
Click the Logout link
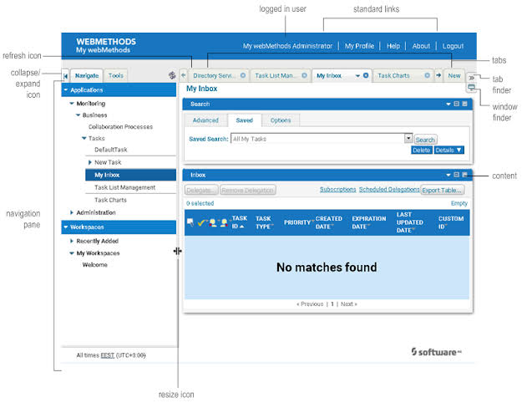[453, 46]
